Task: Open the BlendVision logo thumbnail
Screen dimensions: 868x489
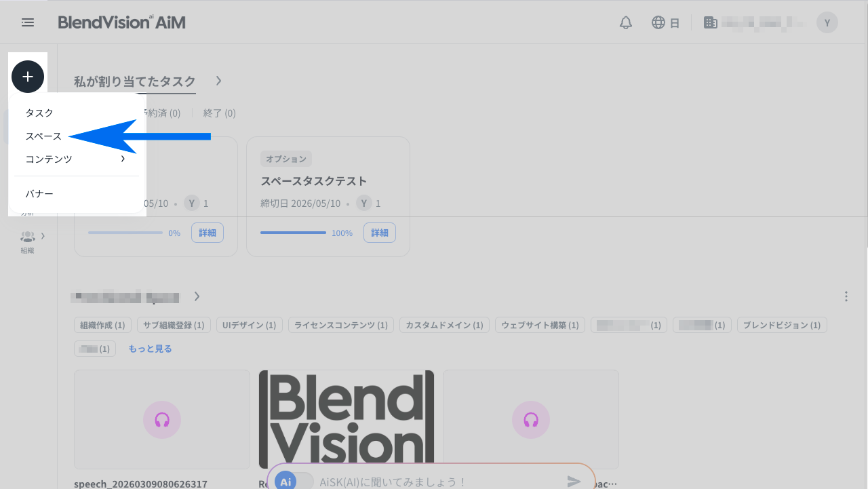Action: (x=347, y=419)
